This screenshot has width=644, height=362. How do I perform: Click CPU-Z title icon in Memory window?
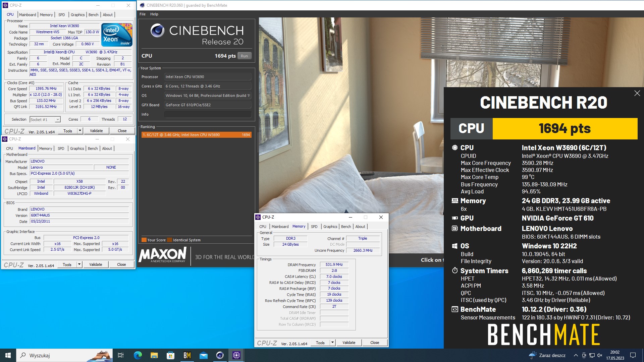pyautogui.click(x=258, y=217)
